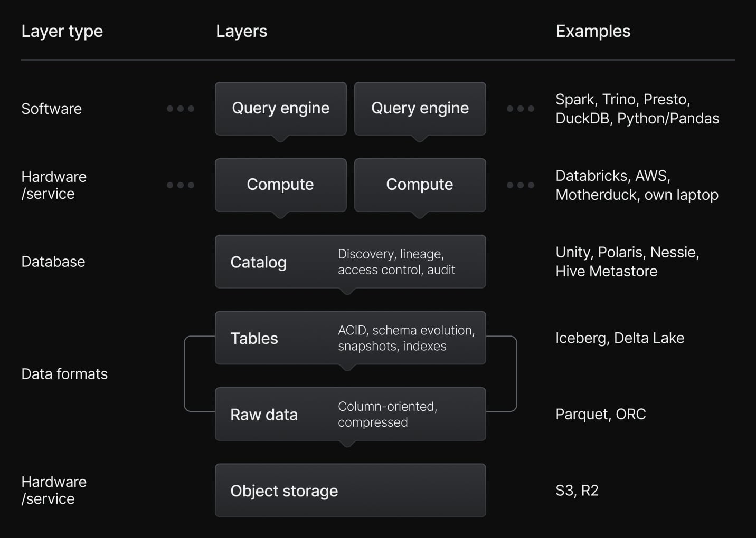
Task: Click the Iceberg, Delta Lake example text
Action: click(x=620, y=338)
